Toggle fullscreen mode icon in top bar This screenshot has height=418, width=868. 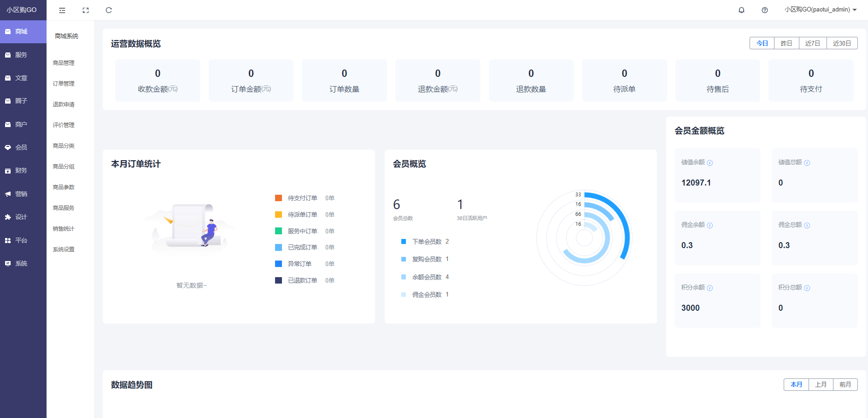(x=86, y=10)
